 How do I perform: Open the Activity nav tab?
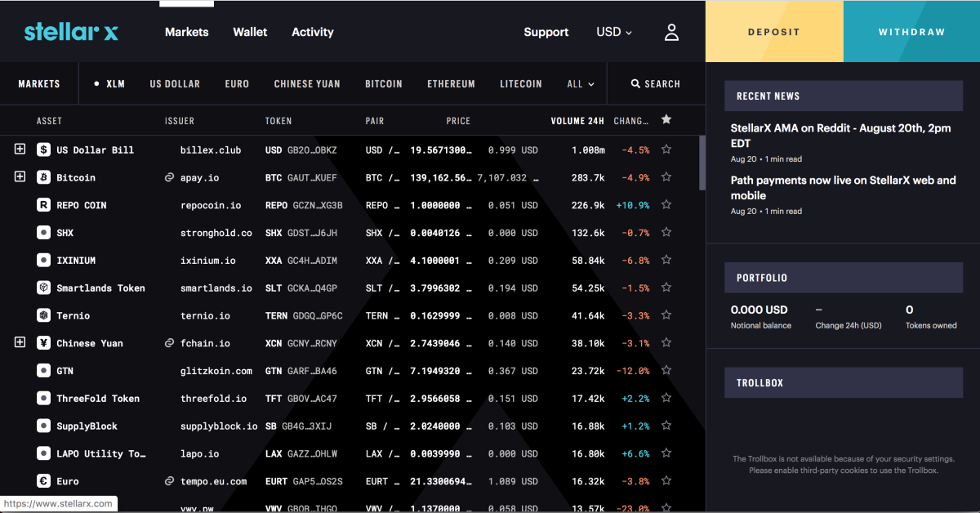point(313,32)
